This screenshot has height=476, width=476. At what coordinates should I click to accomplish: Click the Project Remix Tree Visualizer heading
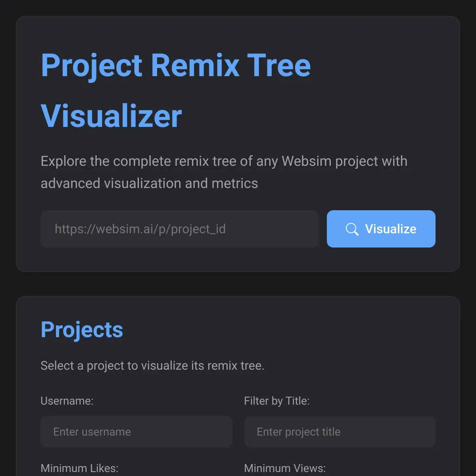176,90
